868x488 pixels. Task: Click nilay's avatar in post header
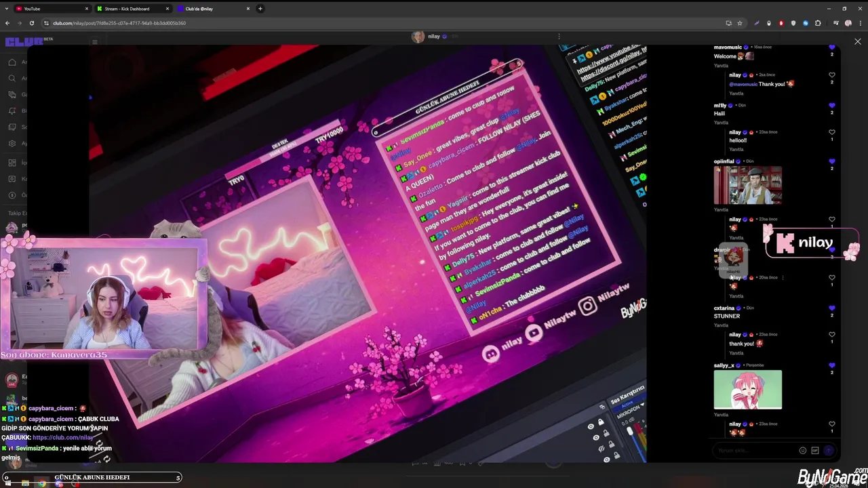(x=418, y=37)
